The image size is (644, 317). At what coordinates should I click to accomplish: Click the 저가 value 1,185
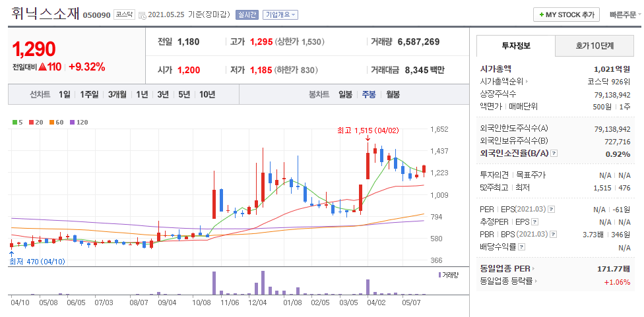click(x=261, y=70)
